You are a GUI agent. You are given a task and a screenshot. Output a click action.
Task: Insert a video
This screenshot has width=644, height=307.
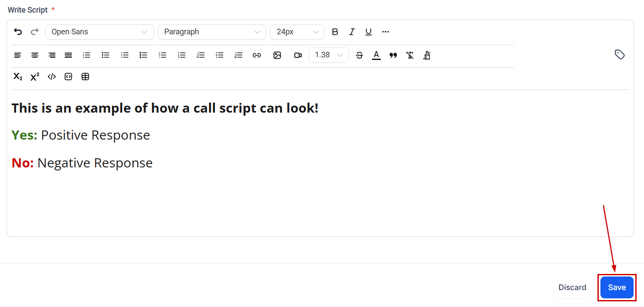click(x=298, y=55)
